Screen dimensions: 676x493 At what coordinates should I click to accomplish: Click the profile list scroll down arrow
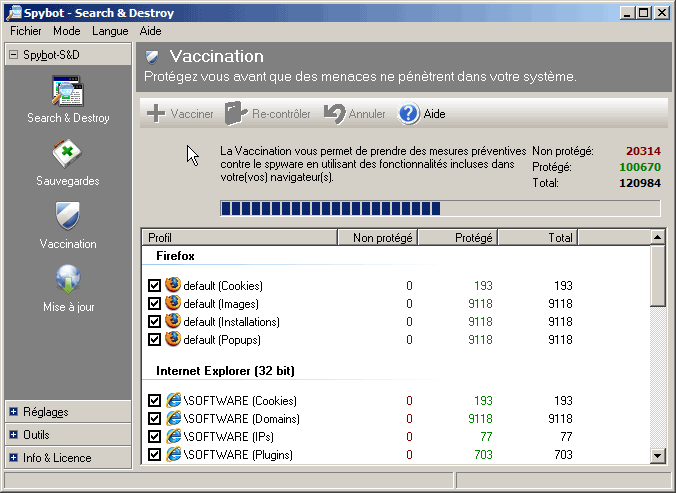click(657, 455)
